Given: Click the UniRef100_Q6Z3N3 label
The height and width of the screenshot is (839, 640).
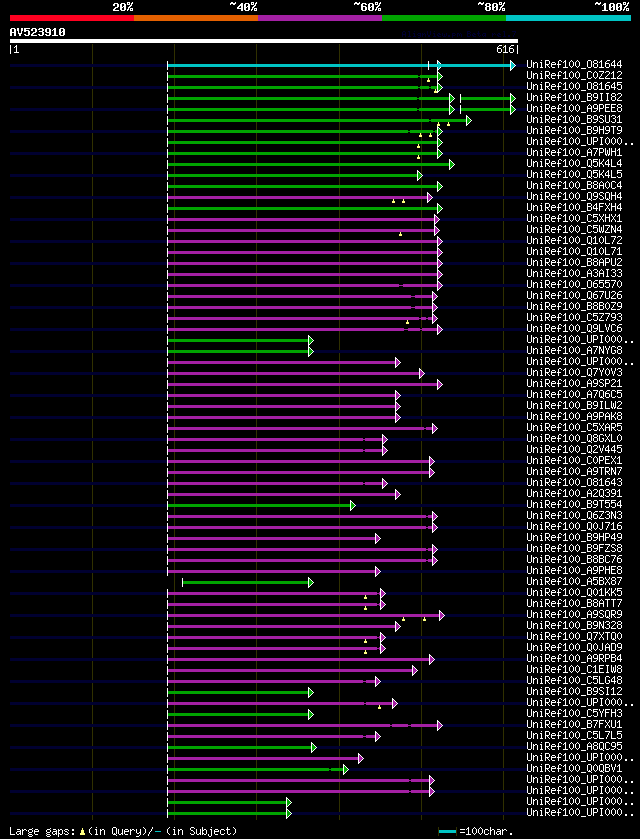Looking at the screenshot, I should coord(574,515).
